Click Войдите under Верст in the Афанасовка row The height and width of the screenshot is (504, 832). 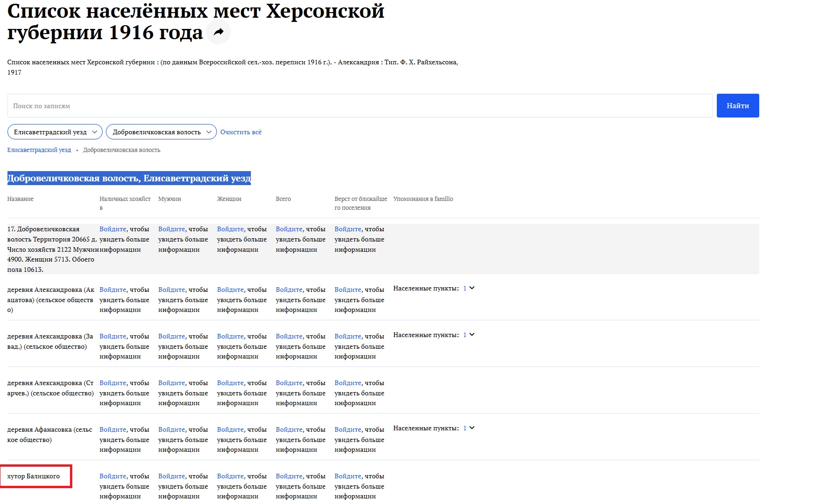coord(348,429)
